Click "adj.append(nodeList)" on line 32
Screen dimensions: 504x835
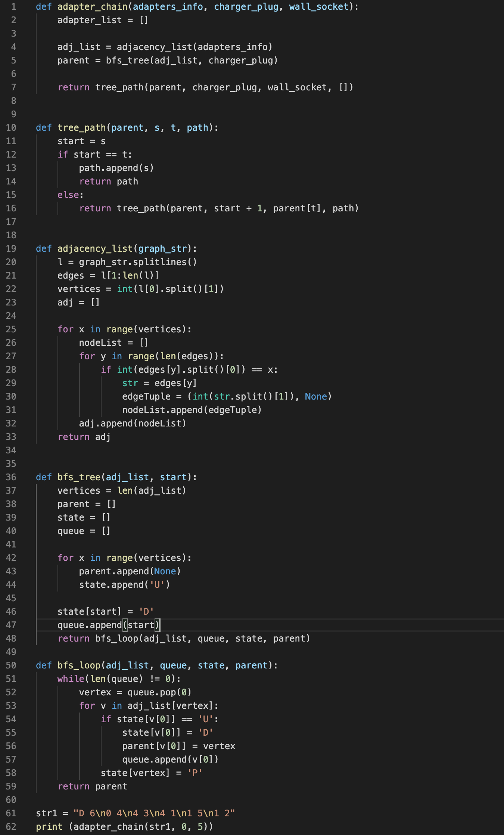point(133,423)
